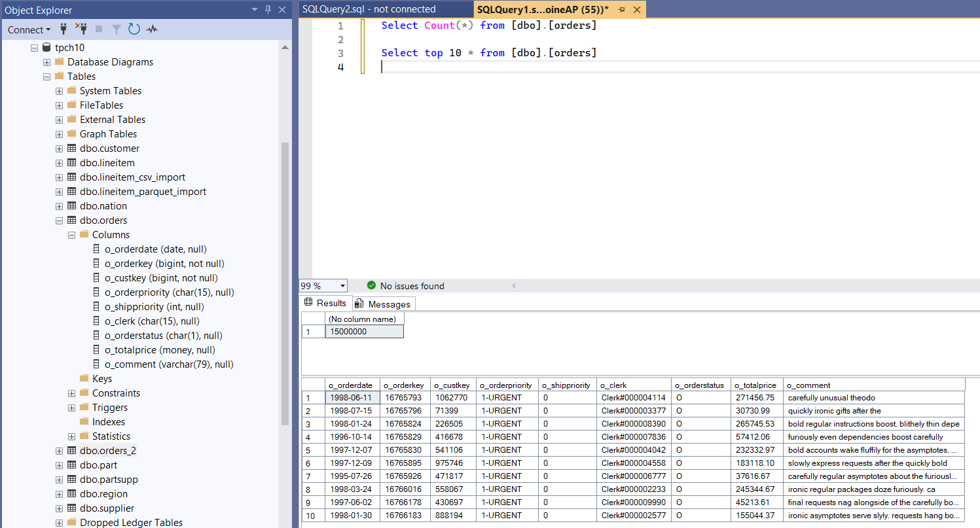980x528 pixels.
Task: Click the green No issues found check icon
Action: (372, 286)
